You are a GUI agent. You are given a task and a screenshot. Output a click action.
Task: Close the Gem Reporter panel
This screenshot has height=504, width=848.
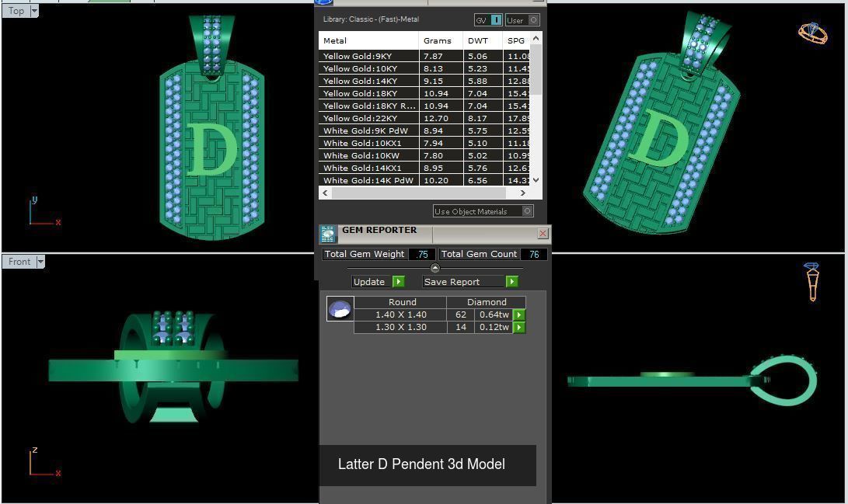[543, 234]
